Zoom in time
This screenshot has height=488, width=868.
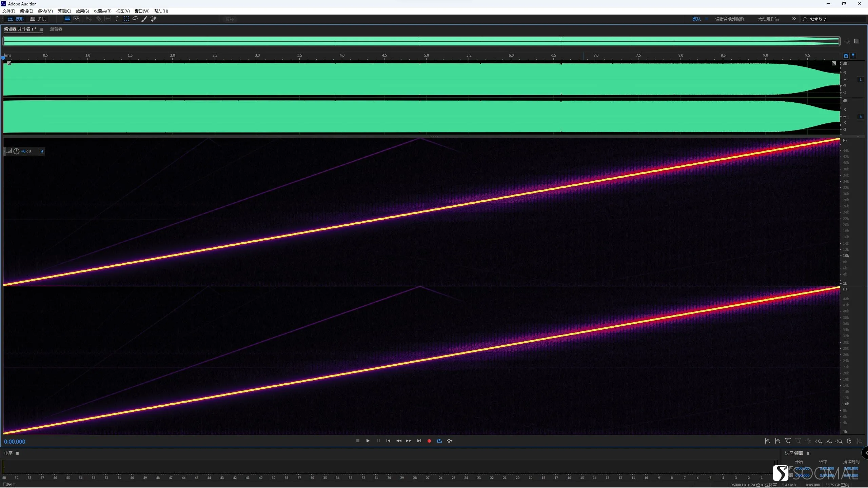788,441
